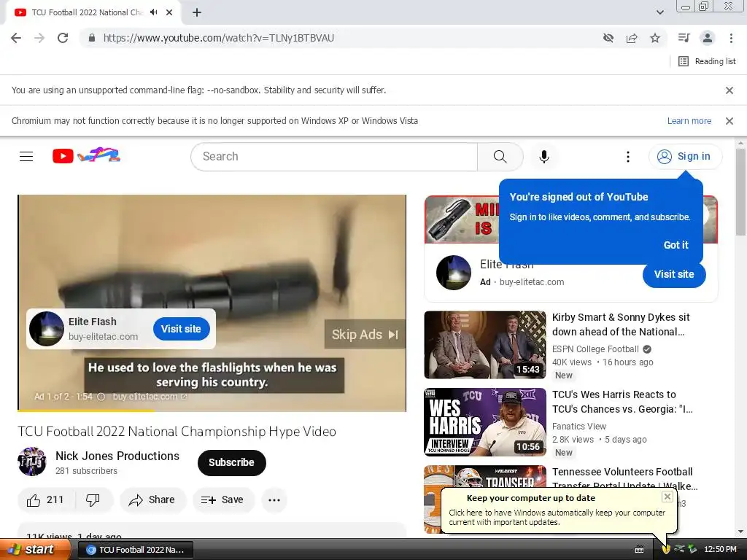Search with your voice microphone
The image size is (747, 560).
(544, 156)
